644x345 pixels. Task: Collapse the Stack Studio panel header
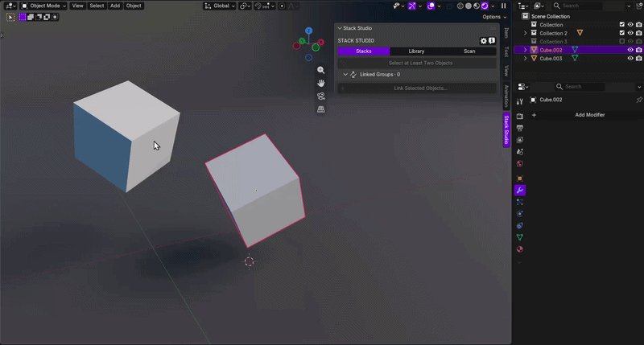click(x=340, y=28)
